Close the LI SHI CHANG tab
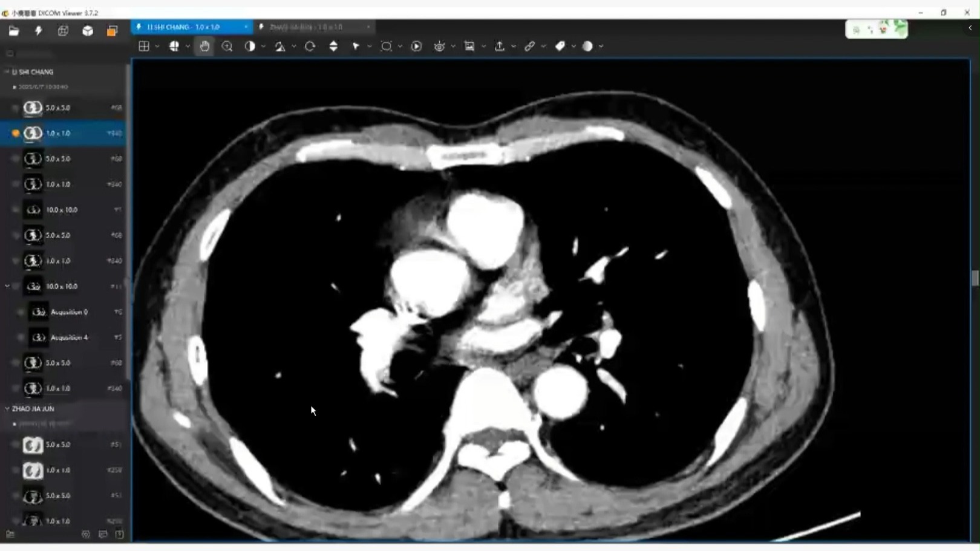The height and width of the screenshot is (551, 980). (246, 27)
